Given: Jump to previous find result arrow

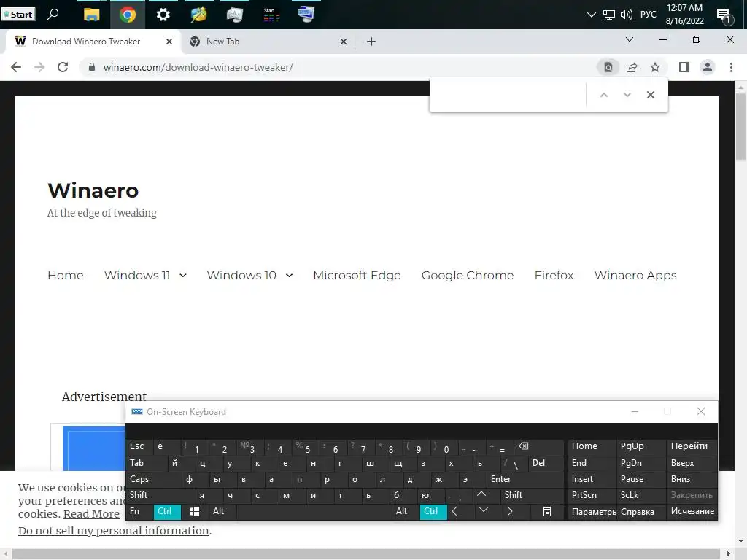Looking at the screenshot, I should click(603, 95).
